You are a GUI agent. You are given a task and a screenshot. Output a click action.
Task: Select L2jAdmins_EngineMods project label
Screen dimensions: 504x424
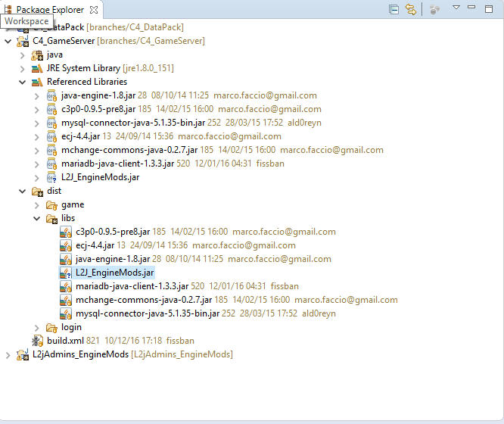click(80, 354)
